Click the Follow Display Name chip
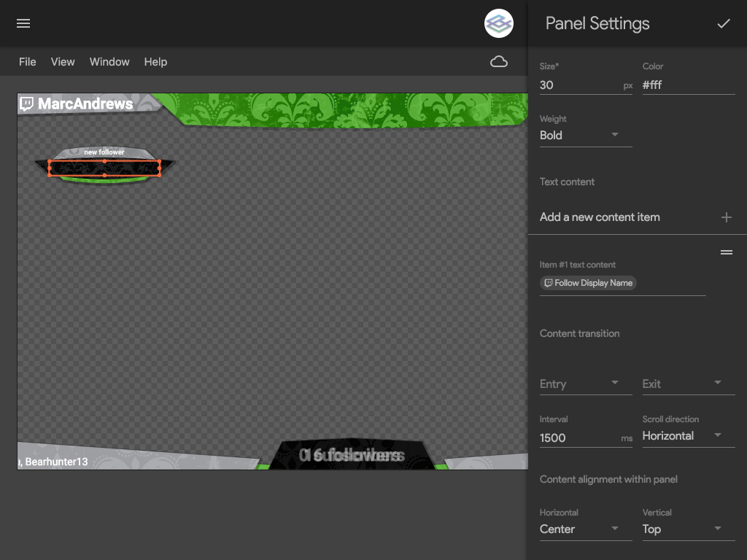The height and width of the screenshot is (560, 747). [x=588, y=283]
